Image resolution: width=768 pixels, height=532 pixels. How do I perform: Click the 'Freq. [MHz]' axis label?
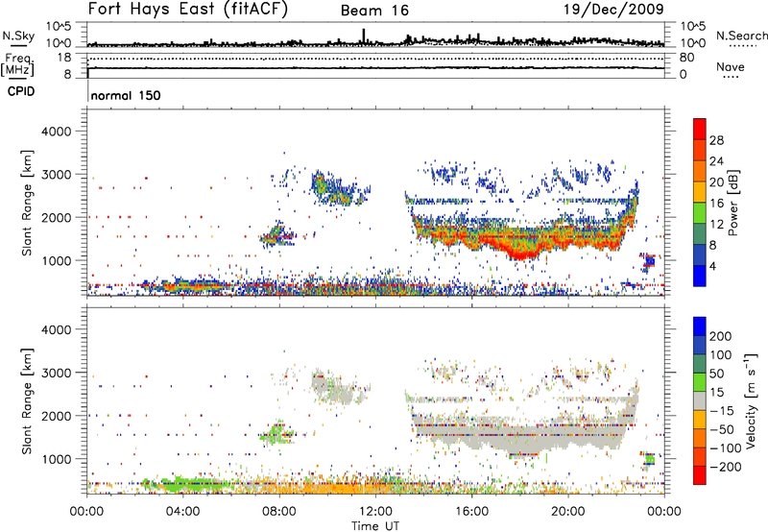[x=17, y=64]
